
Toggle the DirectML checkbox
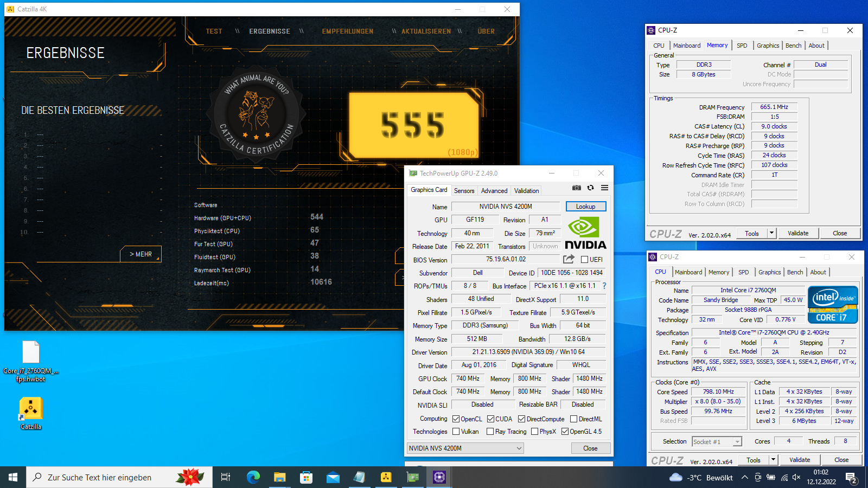[573, 419]
